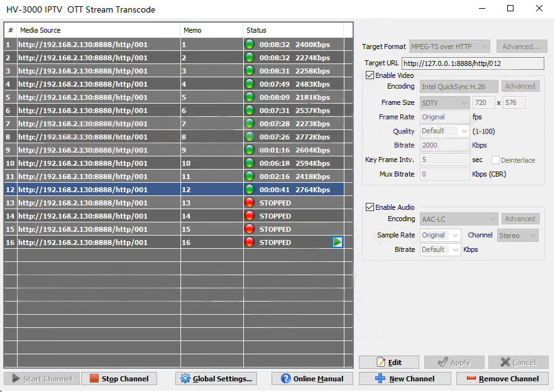Viewport: 555px width, 392px height.
Task: Click the Apply button
Action: [454, 362]
